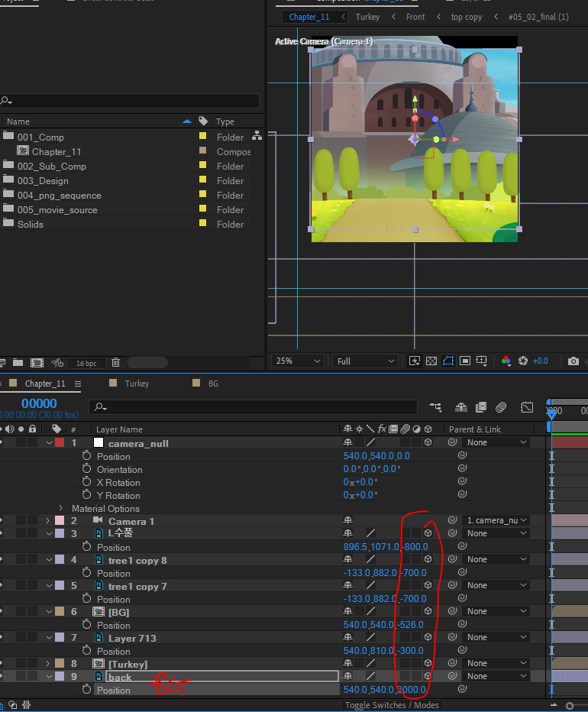Image resolution: width=588 pixels, height=712 pixels.
Task: Click the current time 00000 display
Action: click(x=39, y=403)
